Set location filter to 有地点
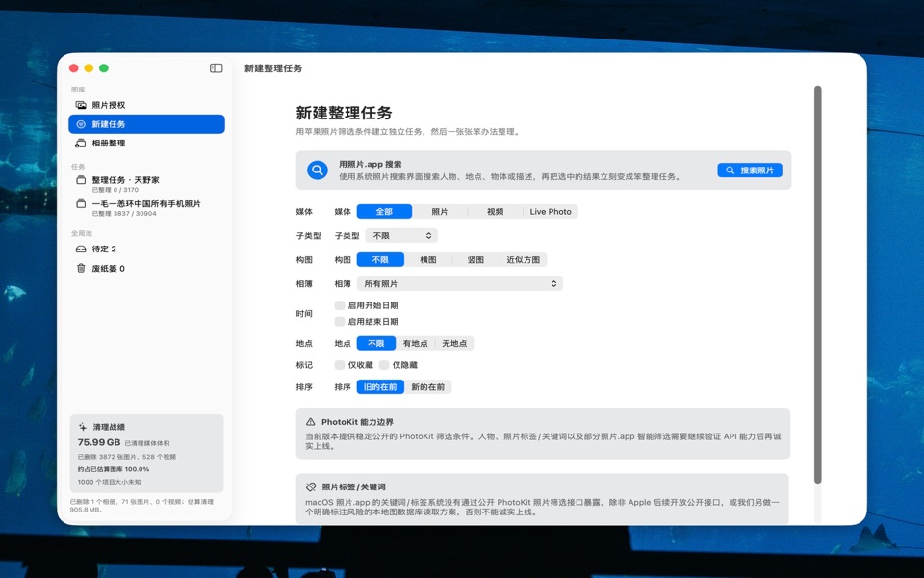The width and height of the screenshot is (924, 578). [416, 343]
